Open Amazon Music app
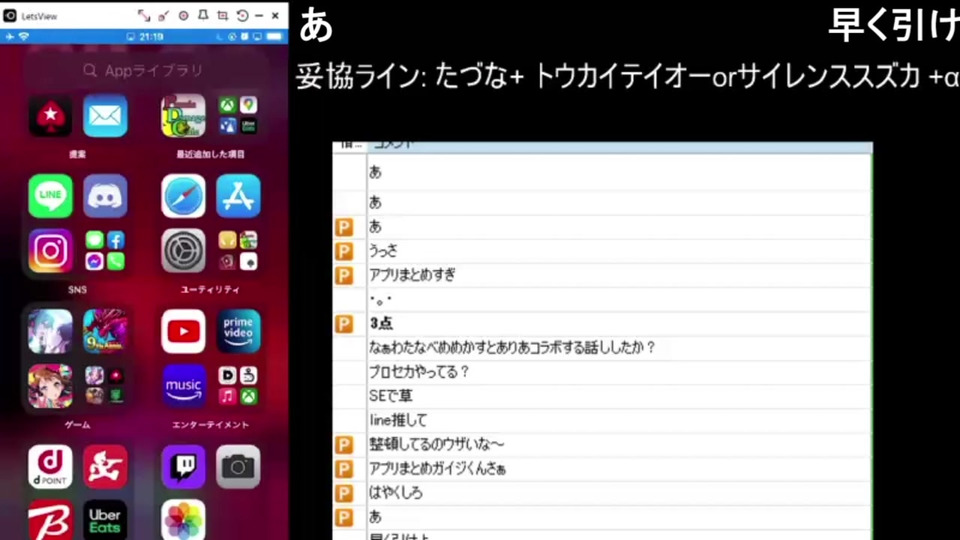The height and width of the screenshot is (540, 960). (x=183, y=386)
